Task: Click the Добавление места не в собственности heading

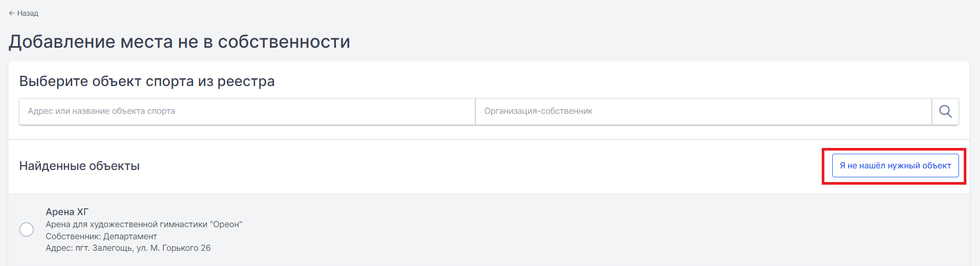Action: [x=179, y=41]
